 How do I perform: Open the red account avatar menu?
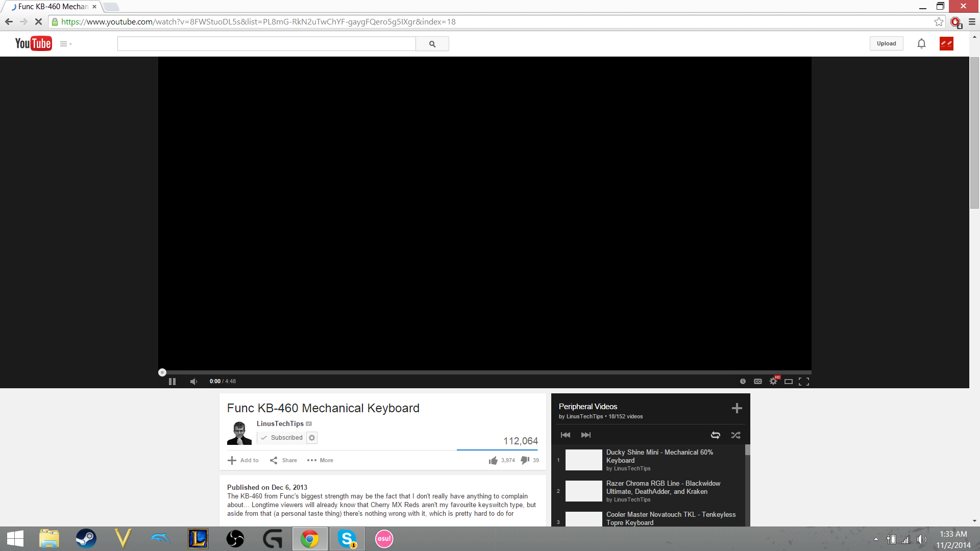tap(946, 44)
